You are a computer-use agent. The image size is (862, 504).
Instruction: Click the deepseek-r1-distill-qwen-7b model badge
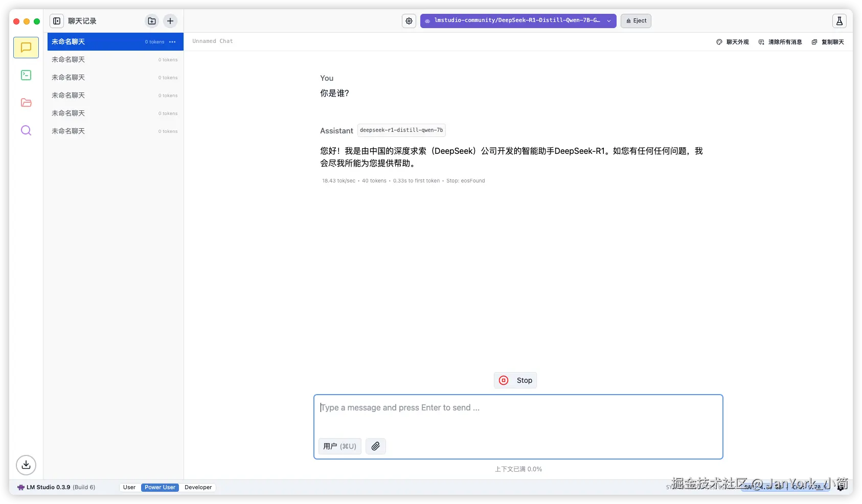tap(401, 130)
